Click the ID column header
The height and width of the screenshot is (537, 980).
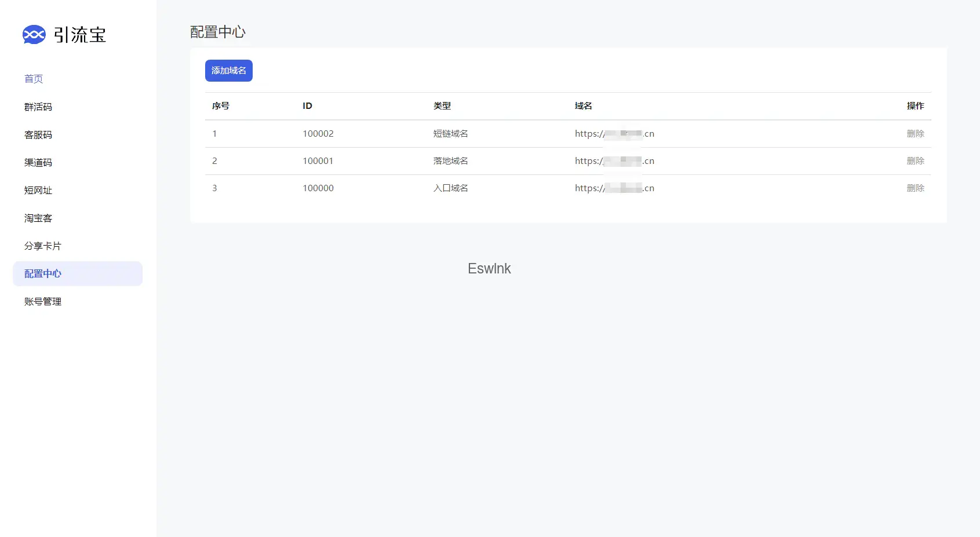tap(307, 106)
